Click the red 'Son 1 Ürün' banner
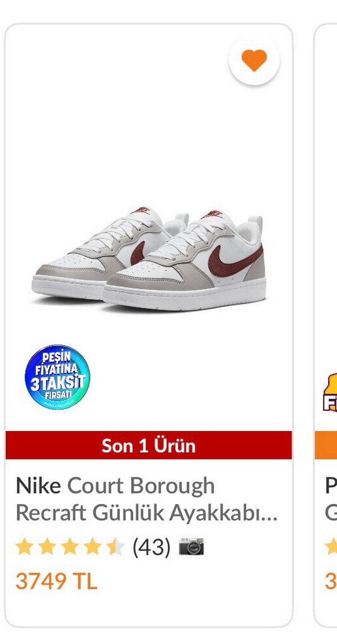The width and height of the screenshot is (337, 644). click(149, 445)
